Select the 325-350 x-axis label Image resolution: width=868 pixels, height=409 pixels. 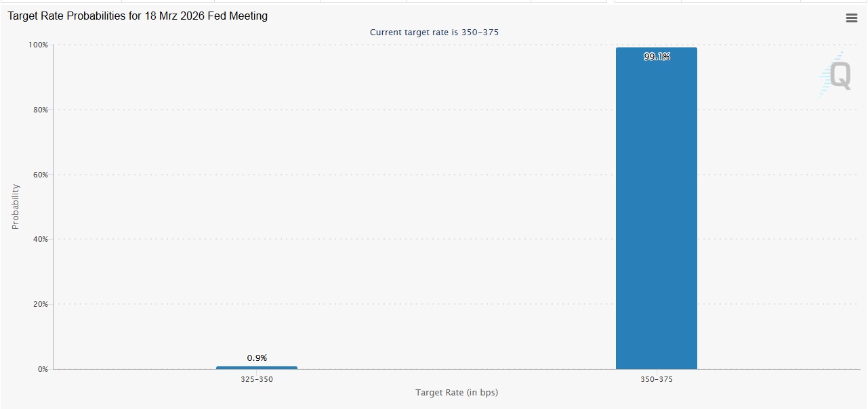pos(257,380)
